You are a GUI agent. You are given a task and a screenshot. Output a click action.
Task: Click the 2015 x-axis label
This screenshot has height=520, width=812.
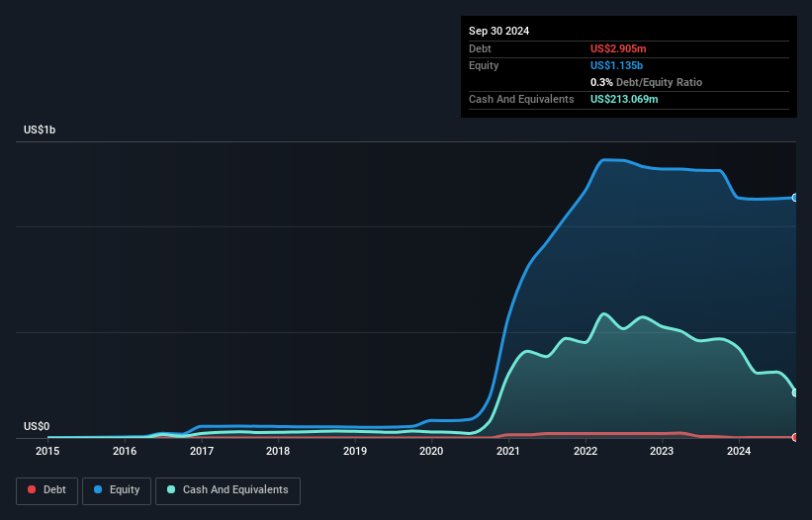47,451
